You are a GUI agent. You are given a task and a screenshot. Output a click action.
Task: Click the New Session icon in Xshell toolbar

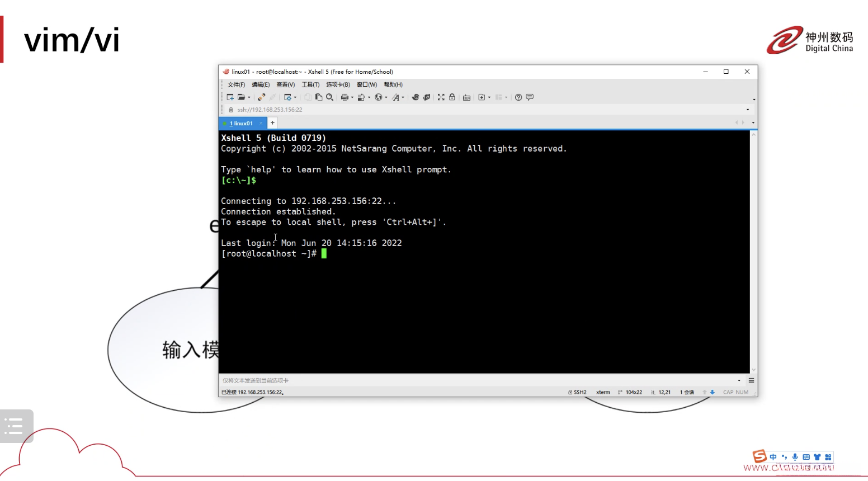(x=230, y=97)
